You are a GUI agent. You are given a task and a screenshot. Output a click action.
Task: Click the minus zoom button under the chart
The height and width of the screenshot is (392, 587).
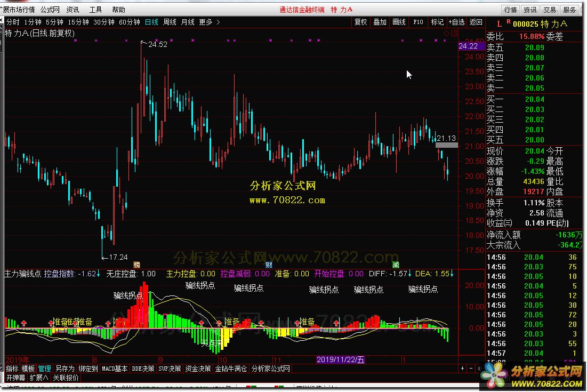click(471, 369)
